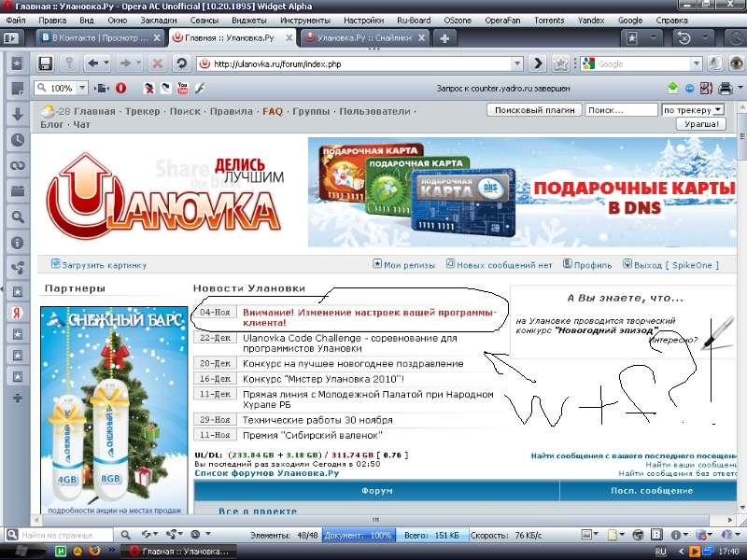The width and height of the screenshot is (747, 560).
Task: Open the zoom 100% dropdown
Action: click(x=82, y=88)
